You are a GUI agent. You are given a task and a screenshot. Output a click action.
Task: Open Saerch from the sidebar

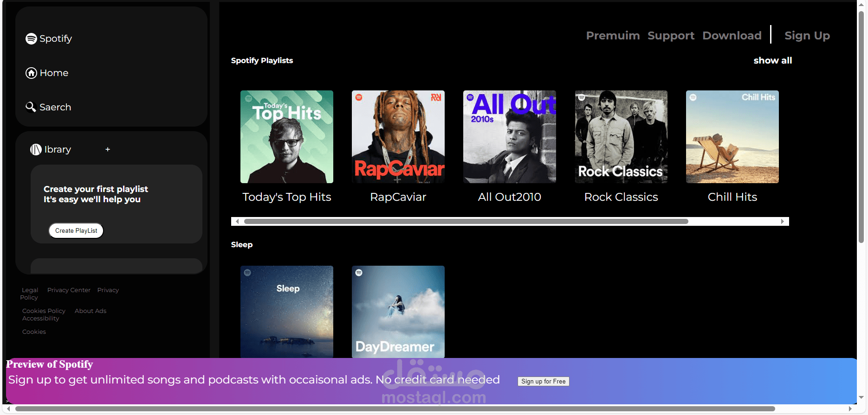[55, 107]
